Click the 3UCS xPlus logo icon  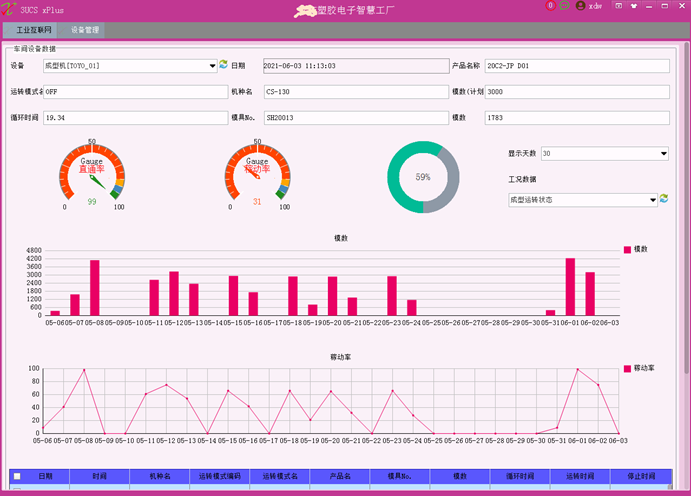(8, 8)
